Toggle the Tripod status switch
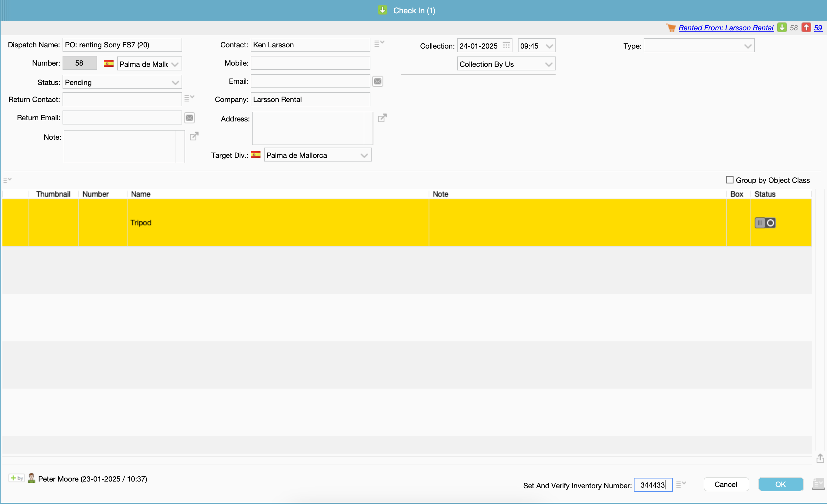The image size is (827, 504). click(765, 223)
